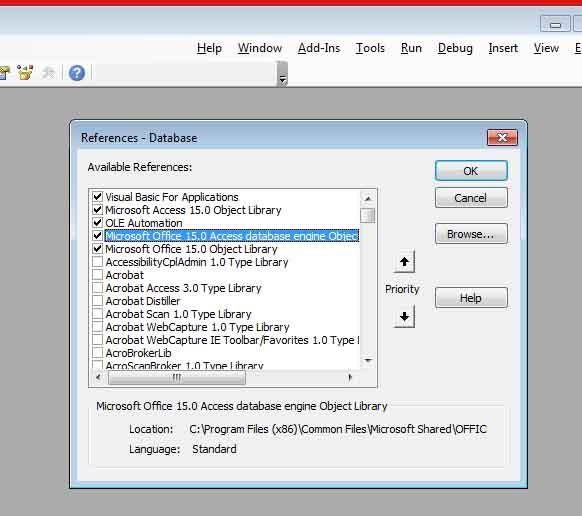Screen dimensions: 582x516
Task: Uncheck Access database engine Object Library checkbox
Action: pos(98,235)
